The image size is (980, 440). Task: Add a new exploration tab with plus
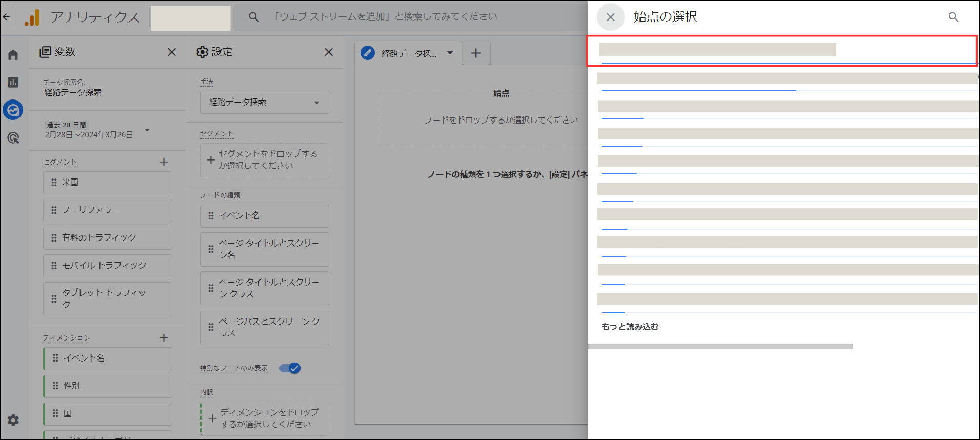(x=476, y=53)
